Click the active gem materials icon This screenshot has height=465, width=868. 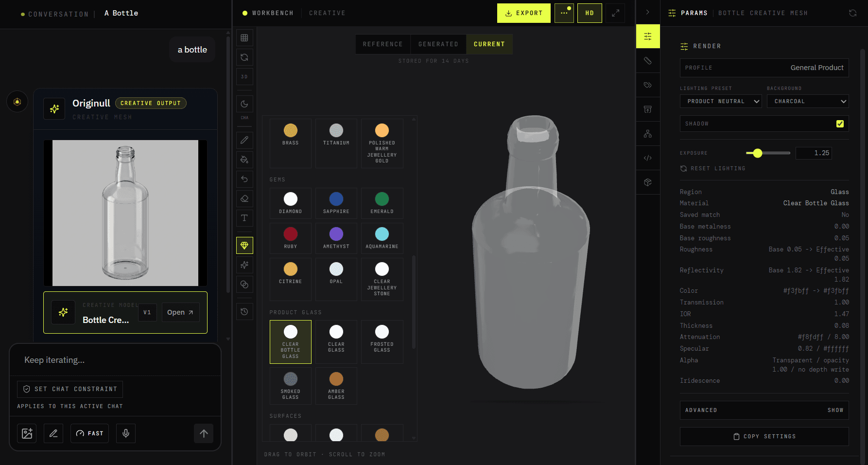tap(244, 245)
